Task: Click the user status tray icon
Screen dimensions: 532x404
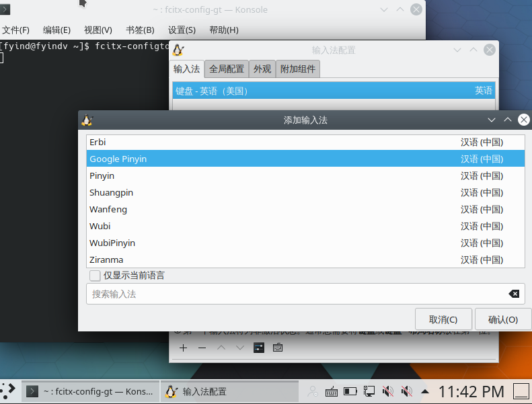Action: click(x=313, y=391)
